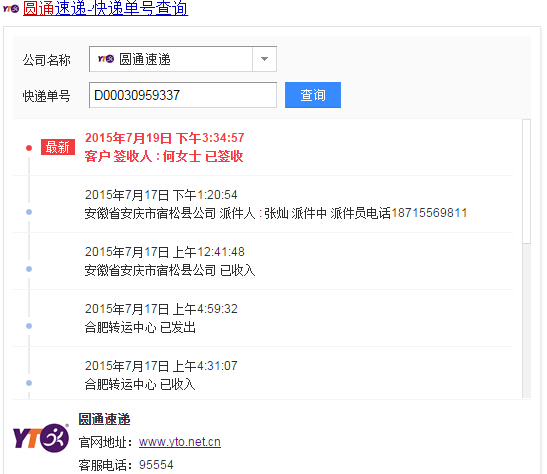Viewport: 547px width, 474px height.
Task: Select text 合肥转运中心 已收入
Action: tap(140, 384)
